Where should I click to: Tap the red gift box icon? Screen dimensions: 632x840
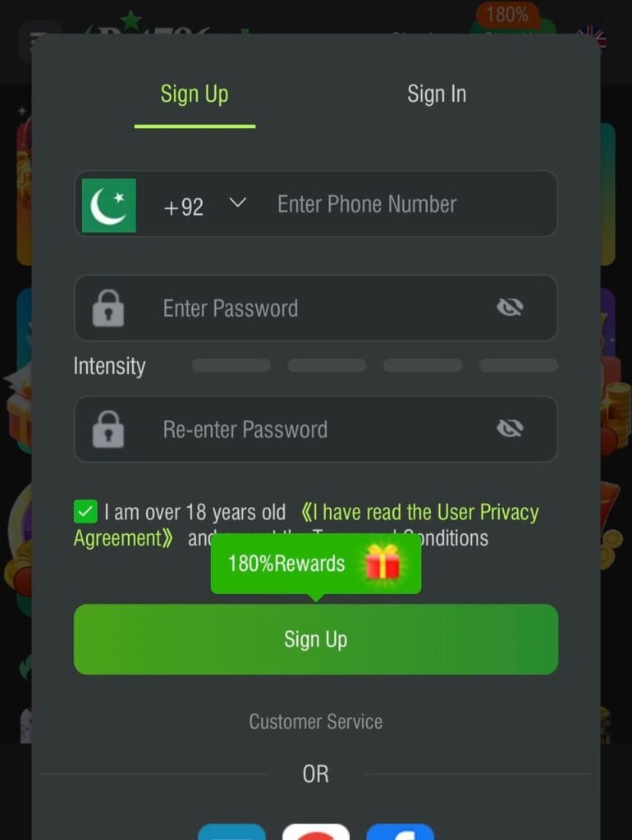point(382,561)
